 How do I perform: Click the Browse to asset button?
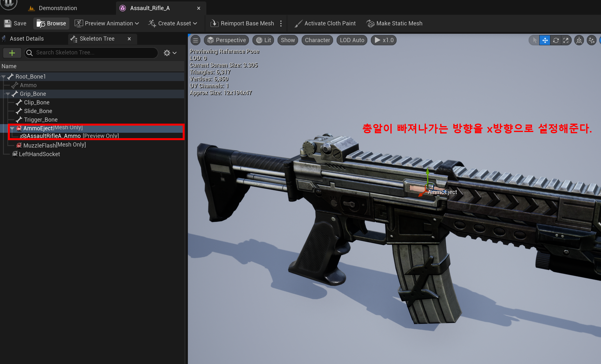pos(51,23)
